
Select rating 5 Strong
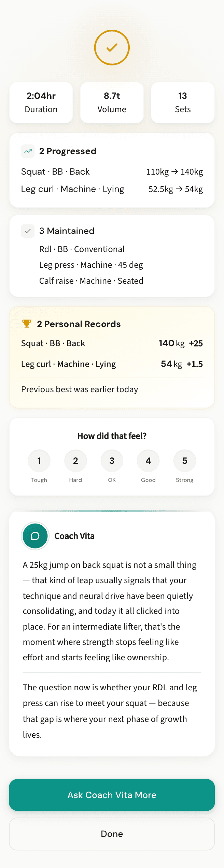coord(184,460)
